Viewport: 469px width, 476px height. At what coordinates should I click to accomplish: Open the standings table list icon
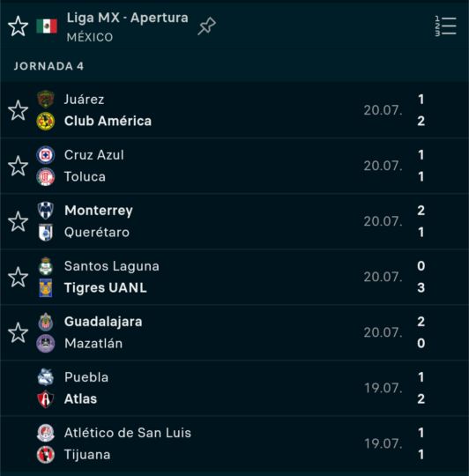(x=445, y=26)
